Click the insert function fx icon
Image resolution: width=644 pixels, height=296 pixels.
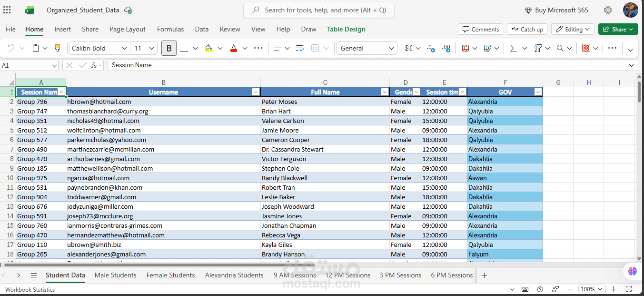coord(94,65)
